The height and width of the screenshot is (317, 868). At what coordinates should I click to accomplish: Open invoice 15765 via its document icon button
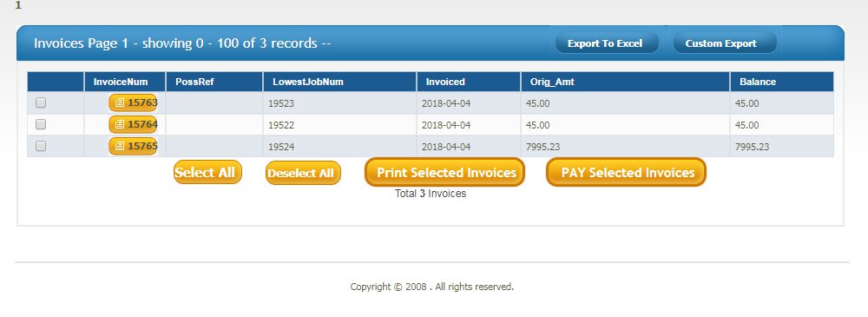click(134, 146)
